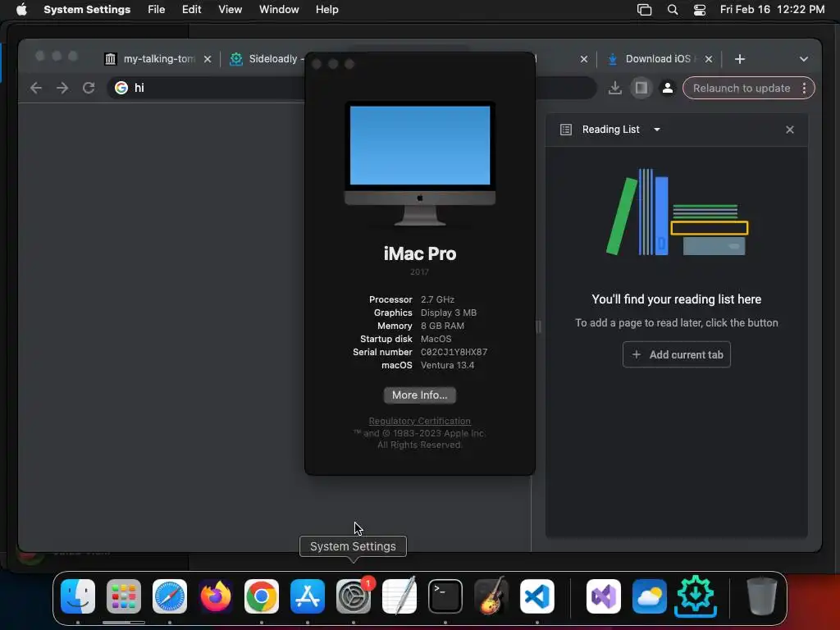Open Chrome downloads icon
Viewport: 840px width, 630px height.
[x=615, y=88]
